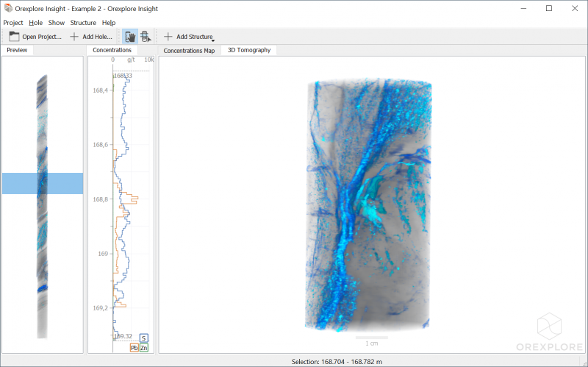Click the Add Structure button label

[x=195, y=37]
